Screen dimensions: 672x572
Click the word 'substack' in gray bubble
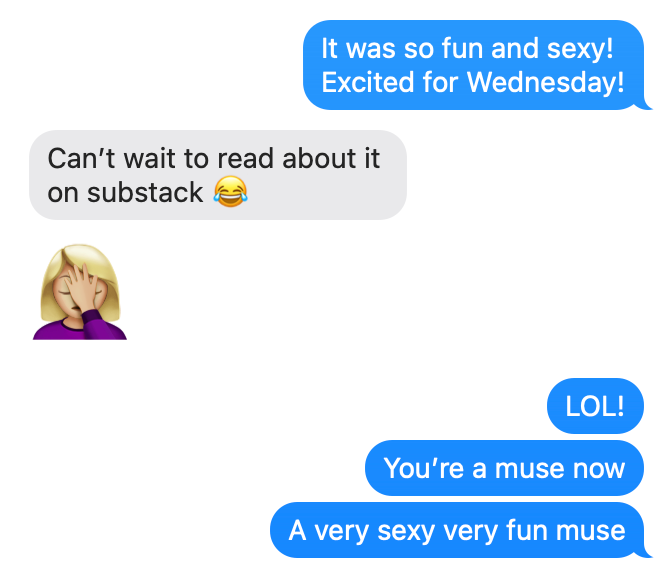coord(145,192)
